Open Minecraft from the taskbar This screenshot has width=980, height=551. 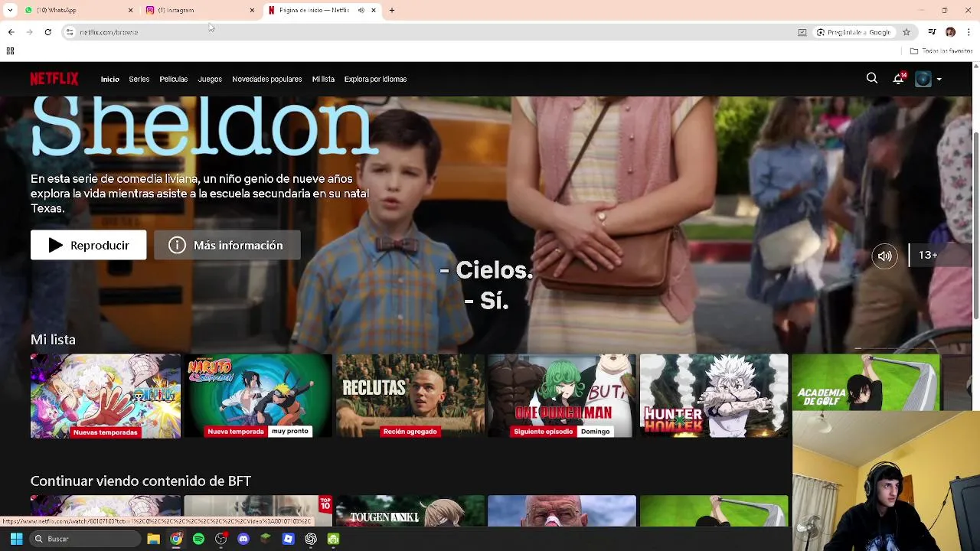coord(266,539)
